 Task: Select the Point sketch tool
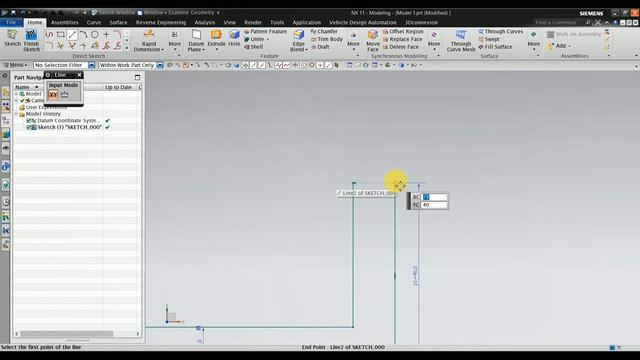click(106, 35)
